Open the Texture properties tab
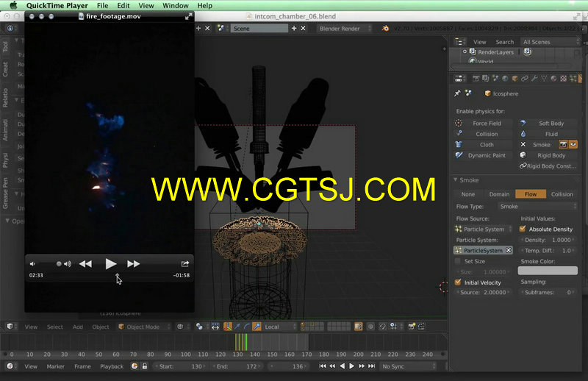This screenshot has height=381, width=588. pos(563,79)
